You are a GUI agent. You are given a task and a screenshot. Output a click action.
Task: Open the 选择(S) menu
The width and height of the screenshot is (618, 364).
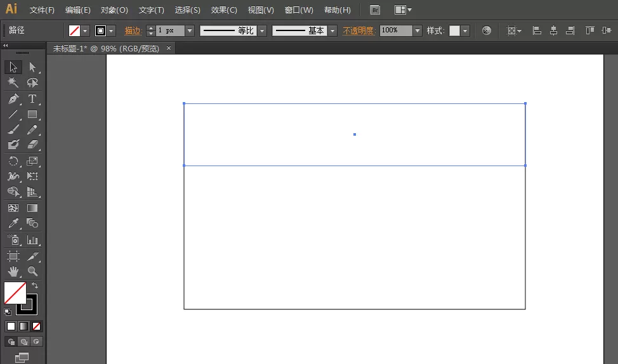pyautogui.click(x=187, y=10)
